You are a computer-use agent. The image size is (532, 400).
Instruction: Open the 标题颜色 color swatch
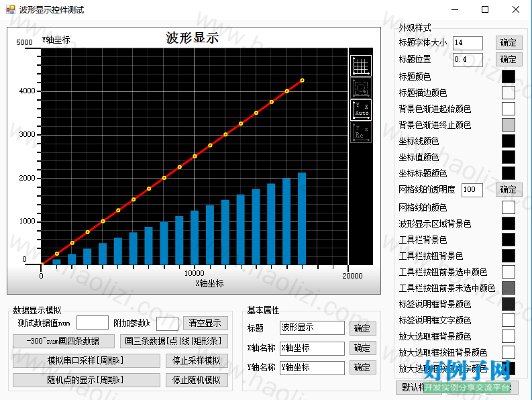pyautogui.click(x=509, y=77)
